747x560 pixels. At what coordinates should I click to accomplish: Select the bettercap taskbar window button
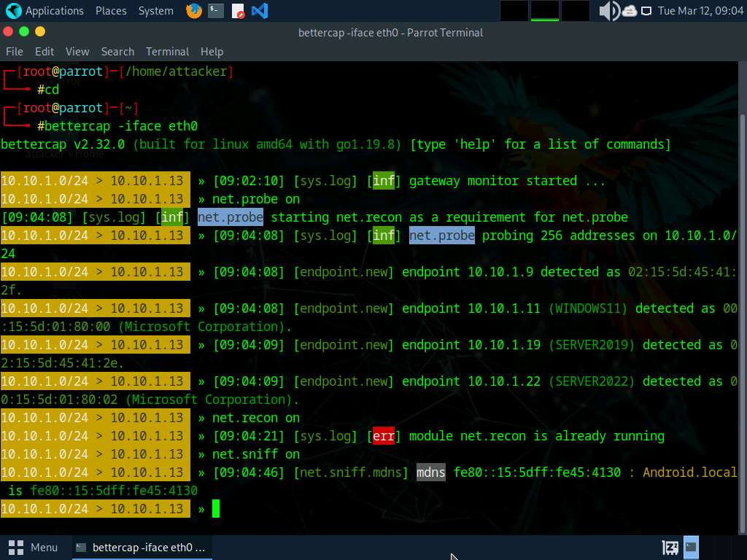click(x=142, y=547)
